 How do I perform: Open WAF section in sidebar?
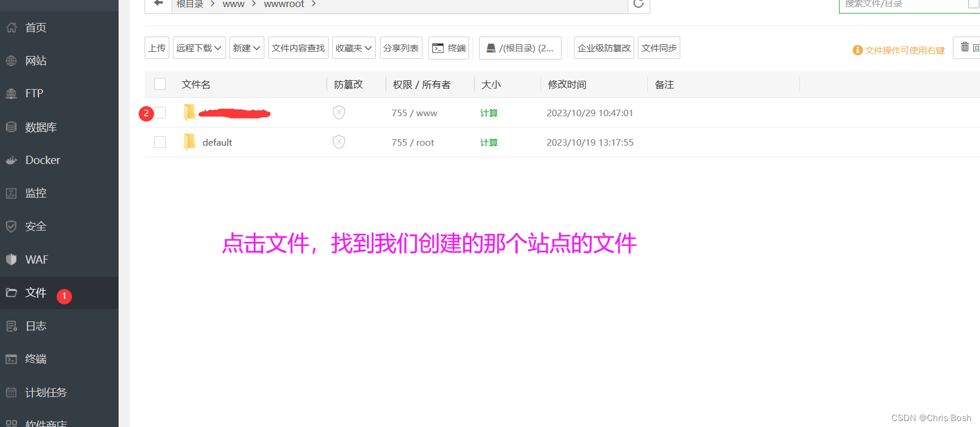coord(37,260)
